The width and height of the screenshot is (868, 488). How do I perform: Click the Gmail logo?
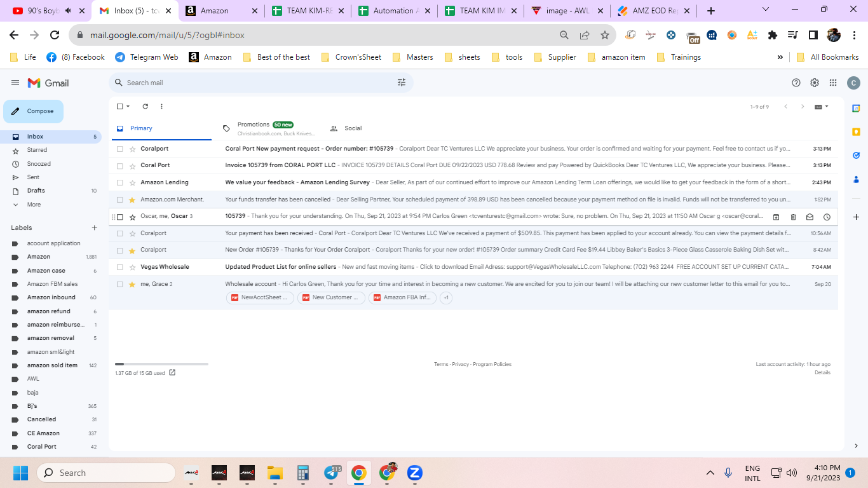(48, 83)
